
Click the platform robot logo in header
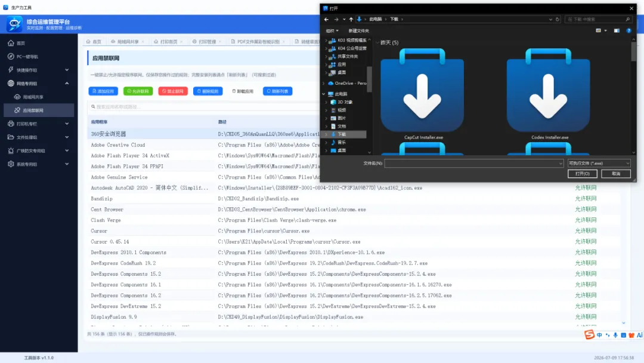point(14,24)
